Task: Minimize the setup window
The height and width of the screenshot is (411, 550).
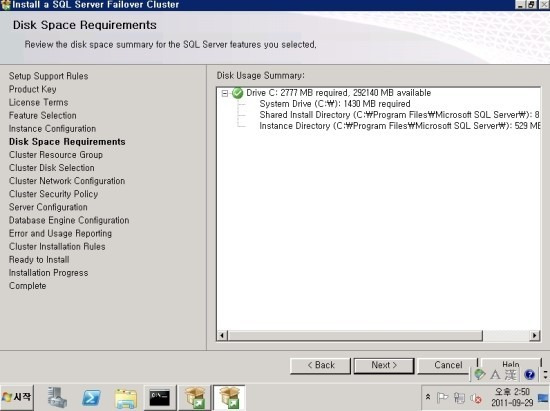Action: click(x=521, y=5)
